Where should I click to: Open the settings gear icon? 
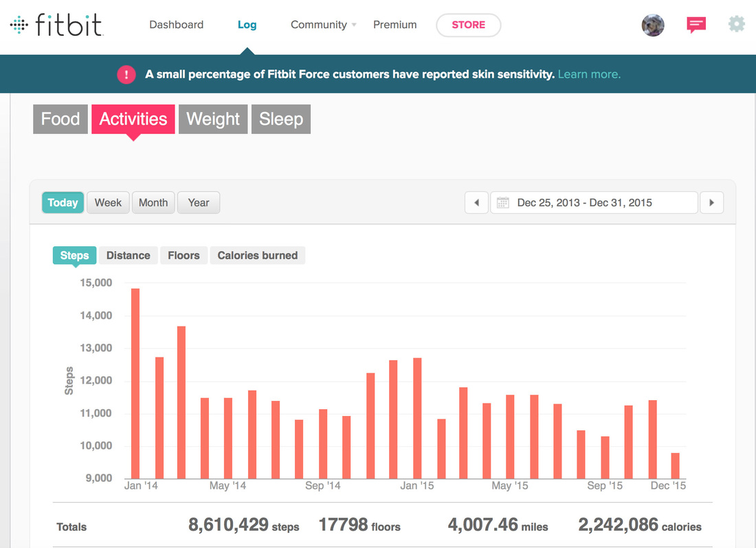(x=736, y=24)
